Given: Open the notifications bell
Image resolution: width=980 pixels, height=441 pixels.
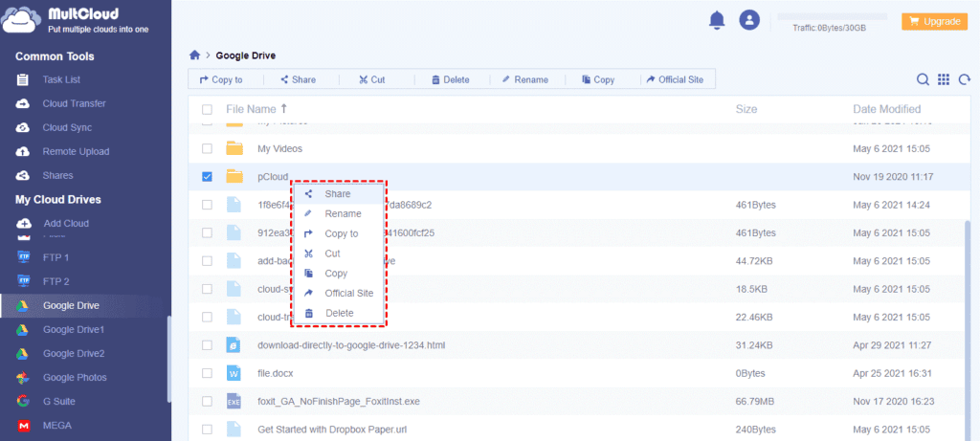Looking at the screenshot, I should point(717,20).
